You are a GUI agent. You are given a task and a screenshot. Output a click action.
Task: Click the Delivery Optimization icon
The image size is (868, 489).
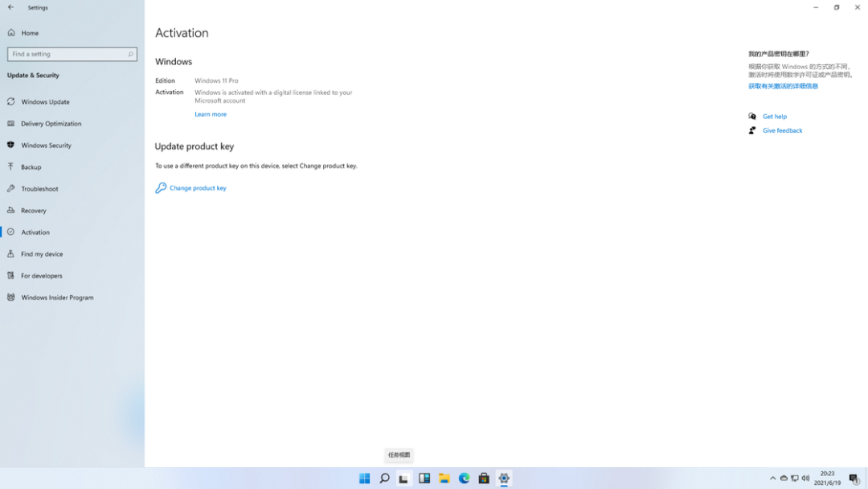click(10, 124)
